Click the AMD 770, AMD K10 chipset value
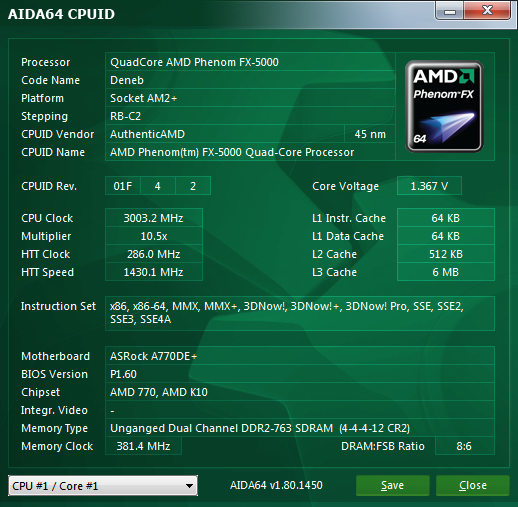Screen dimensions: 518x507 pos(159,392)
